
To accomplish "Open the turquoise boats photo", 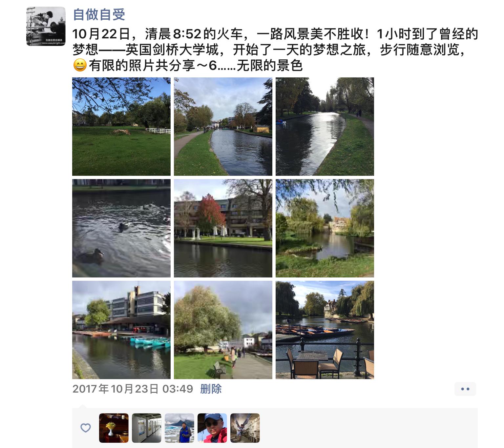I will [121, 330].
